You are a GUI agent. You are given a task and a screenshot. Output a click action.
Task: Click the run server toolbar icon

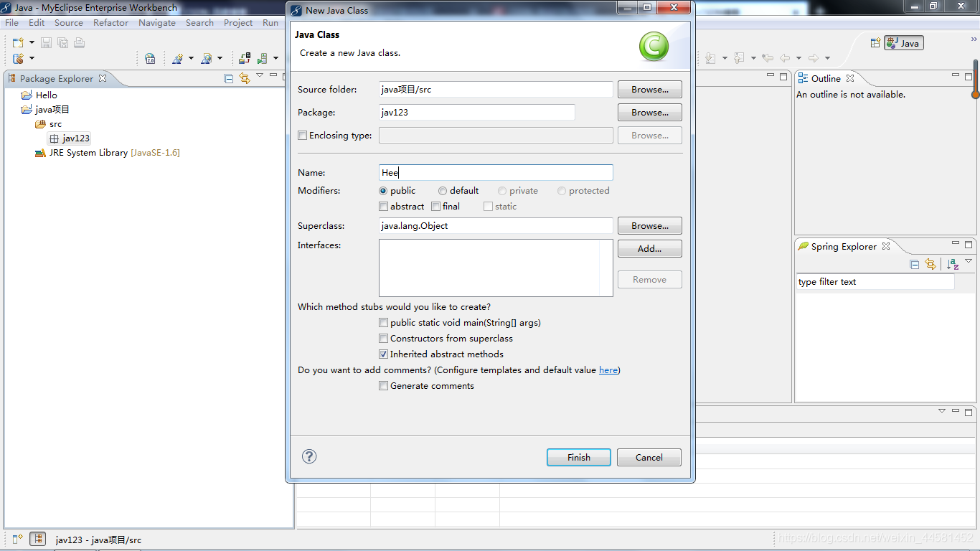[x=262, y=58]
